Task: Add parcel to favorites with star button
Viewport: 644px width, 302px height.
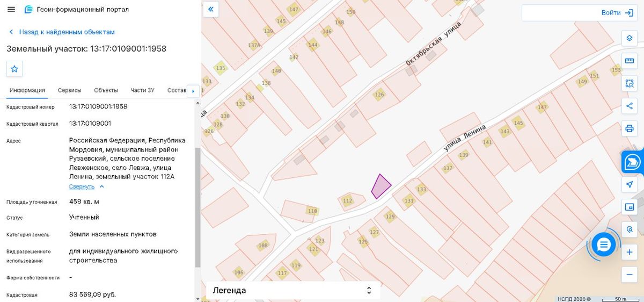Action: [14, 69]
